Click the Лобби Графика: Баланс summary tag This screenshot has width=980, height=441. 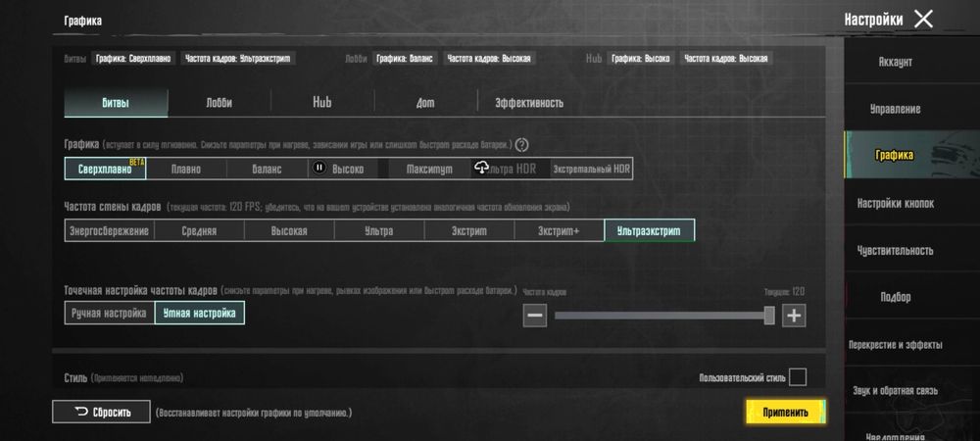(405, 58)
